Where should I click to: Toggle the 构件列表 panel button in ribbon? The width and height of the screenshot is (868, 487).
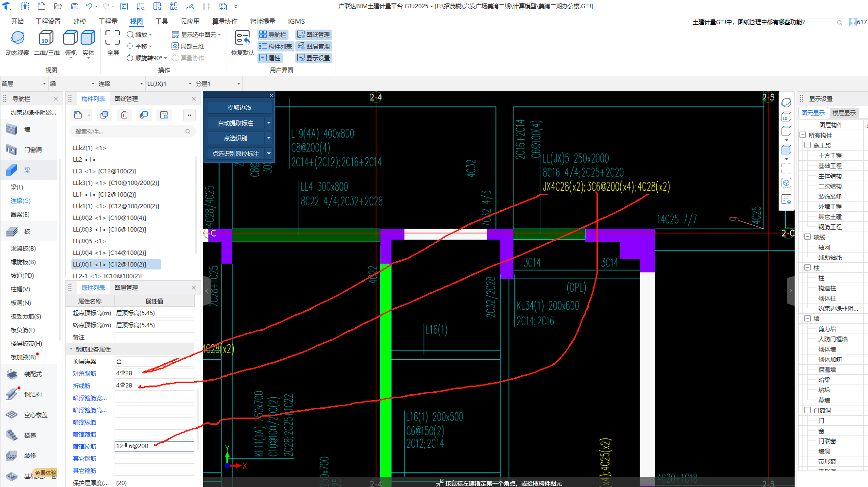(276, 46)
